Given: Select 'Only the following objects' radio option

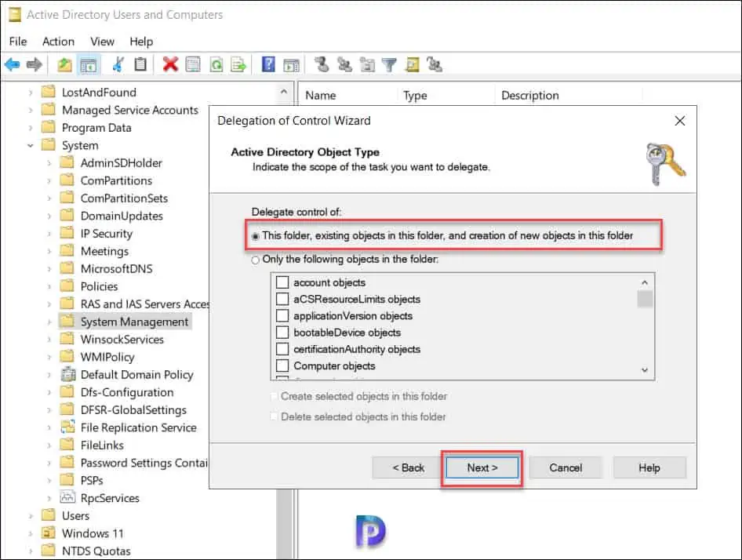Looking at the screenshot, I should 256,260.
